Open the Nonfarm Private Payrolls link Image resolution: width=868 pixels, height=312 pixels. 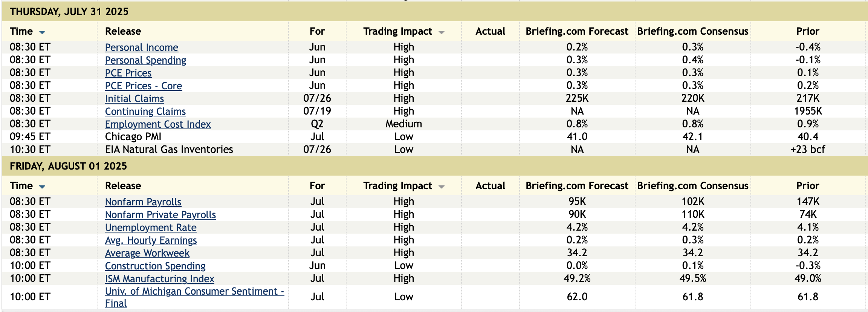tap(160, 215)
